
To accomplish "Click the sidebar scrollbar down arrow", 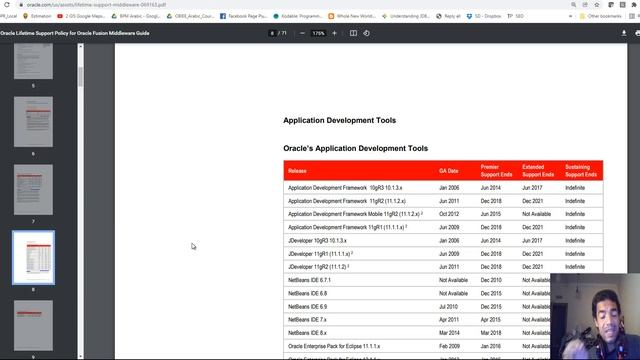I will [x=80, y=356].
